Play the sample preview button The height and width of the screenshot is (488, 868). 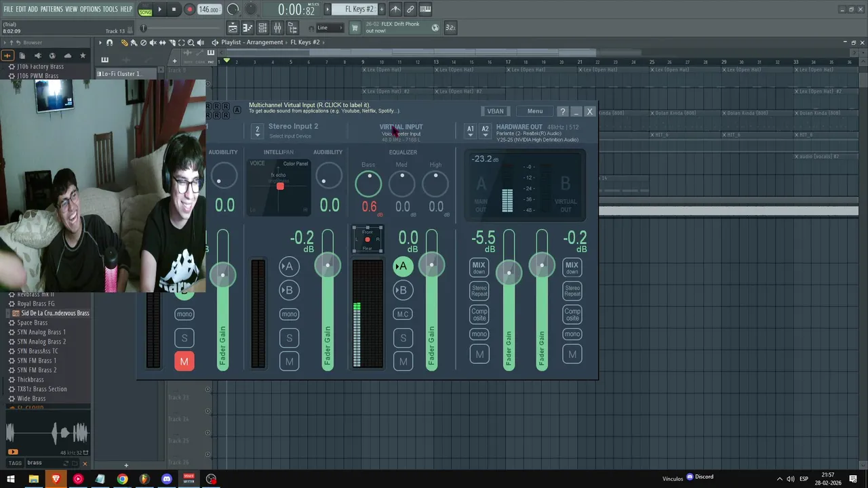(13, 452)
